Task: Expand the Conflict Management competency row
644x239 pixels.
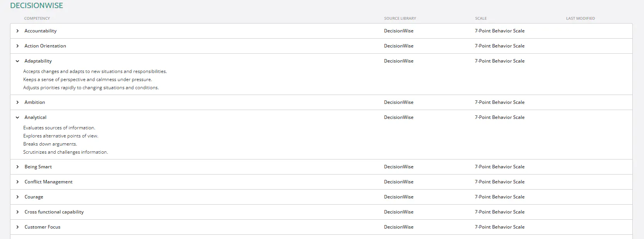Action: (17, 182)
